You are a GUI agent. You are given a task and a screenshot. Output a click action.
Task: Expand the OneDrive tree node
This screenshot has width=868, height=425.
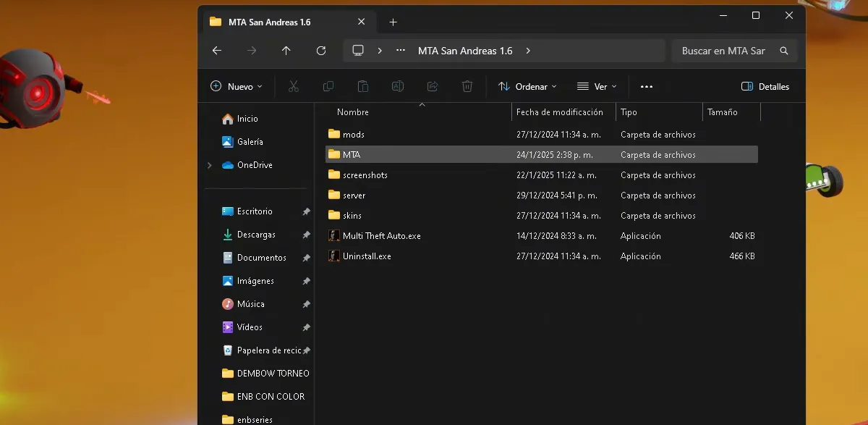(x=210, y=165)
